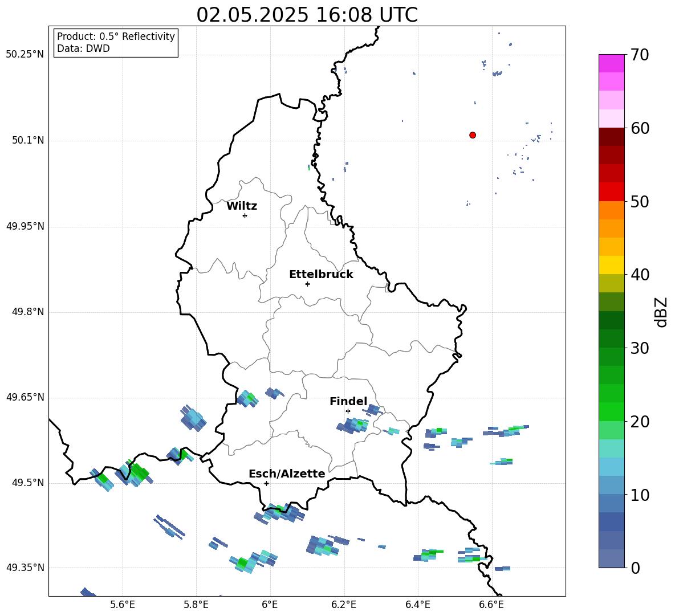Screen dimensions: 675x616
Task: Click the bright red swatch just above 50
Action: 612,192
